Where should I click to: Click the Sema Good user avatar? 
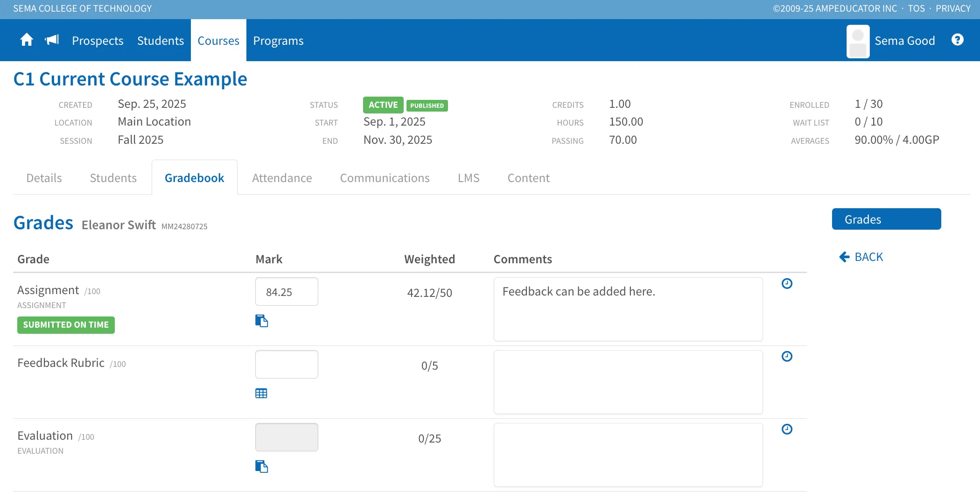pos(858,41)
